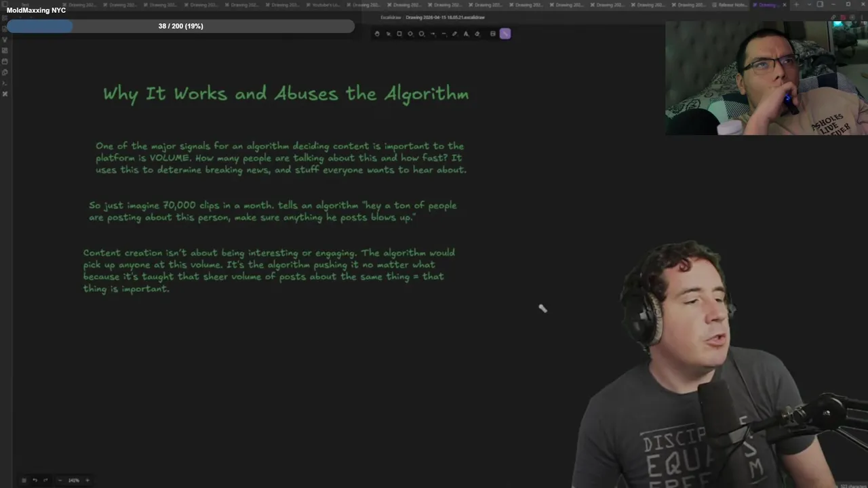Click the top-right guest webcam thumbnail

tap(766, 78)
